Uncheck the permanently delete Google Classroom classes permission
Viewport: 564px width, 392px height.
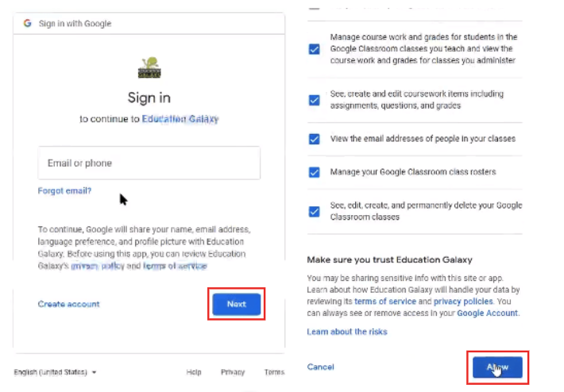[x=314, y=211]
